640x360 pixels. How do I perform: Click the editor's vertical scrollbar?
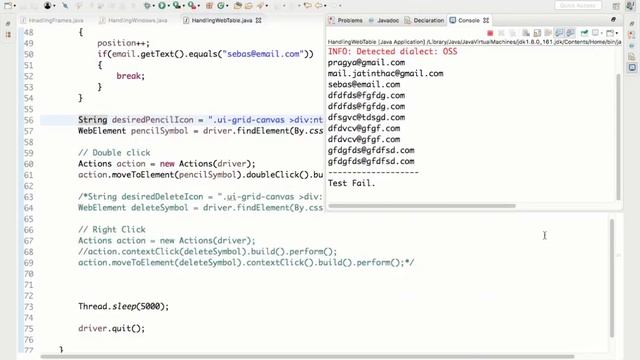pos(612,278)
